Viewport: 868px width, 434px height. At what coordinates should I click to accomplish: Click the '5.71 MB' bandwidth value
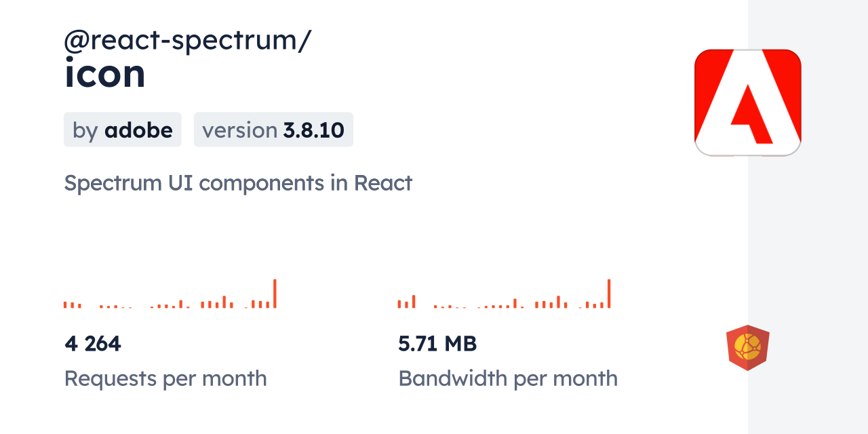tap(437, 344)
